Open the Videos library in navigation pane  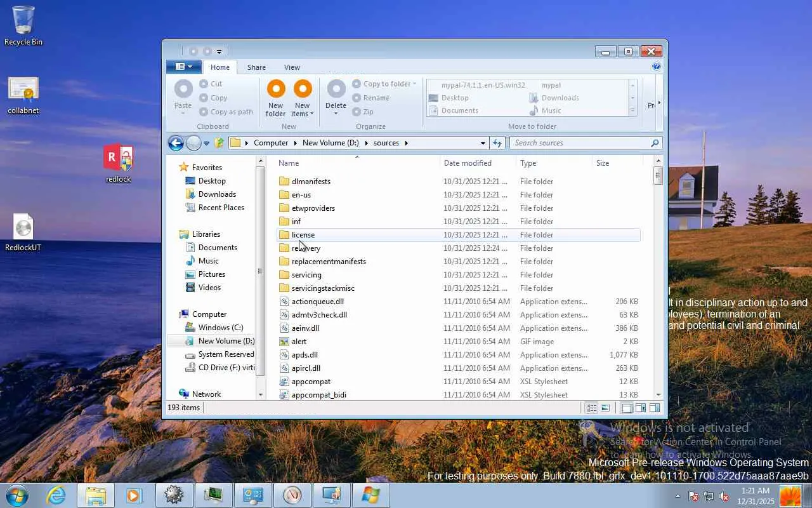(209, 288)
